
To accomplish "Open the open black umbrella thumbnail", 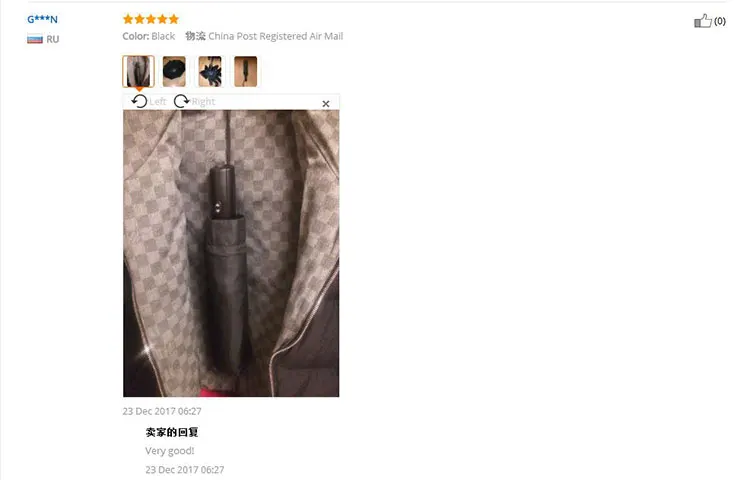I will coord(174,71).
